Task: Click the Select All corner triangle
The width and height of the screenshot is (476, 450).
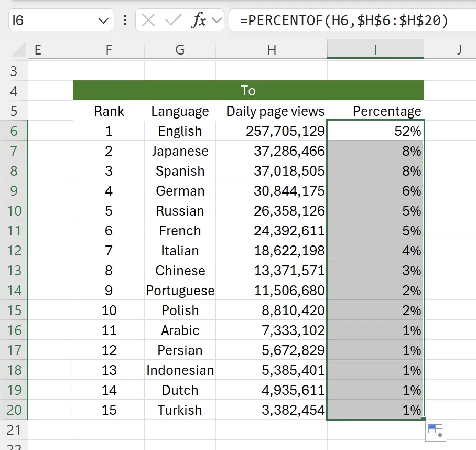Action: tap(18, 50)
